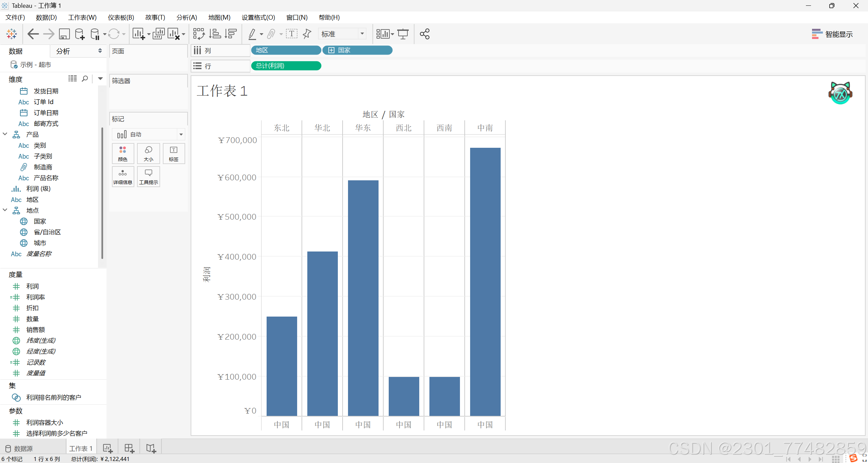Click the 总计(利润) pill on rows shelf
The height and width of the screenshot is (463, 868).
click(x=286, y=66)
